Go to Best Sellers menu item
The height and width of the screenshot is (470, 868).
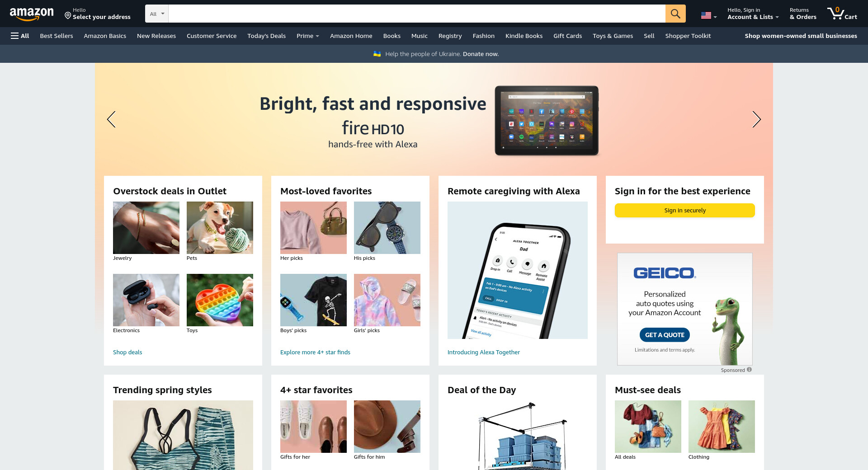[x=57, y=36]
